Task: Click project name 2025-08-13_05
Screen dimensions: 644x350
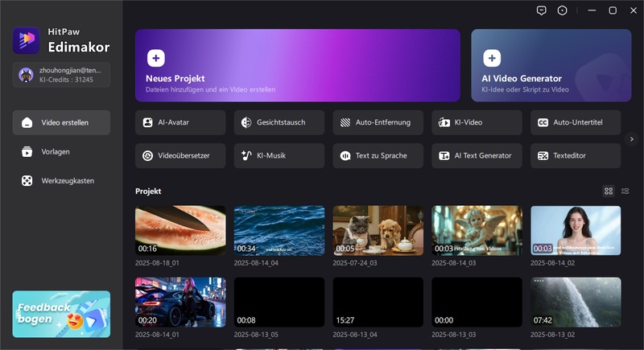Action: (256, 335)
